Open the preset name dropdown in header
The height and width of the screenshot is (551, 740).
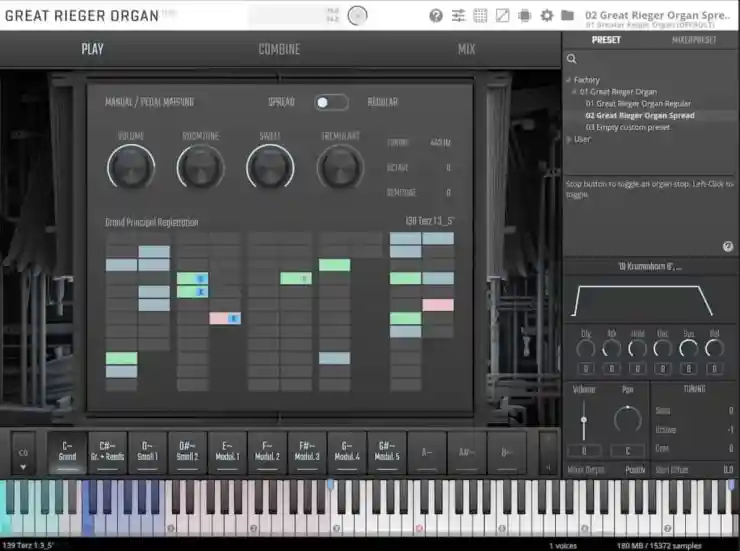(x=658, y=15)
